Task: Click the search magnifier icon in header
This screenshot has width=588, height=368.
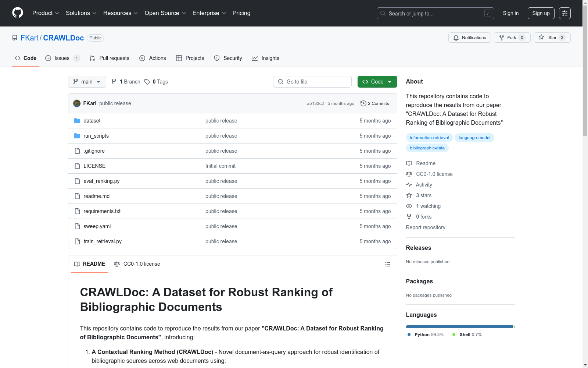Action: [x=383, y=13]
